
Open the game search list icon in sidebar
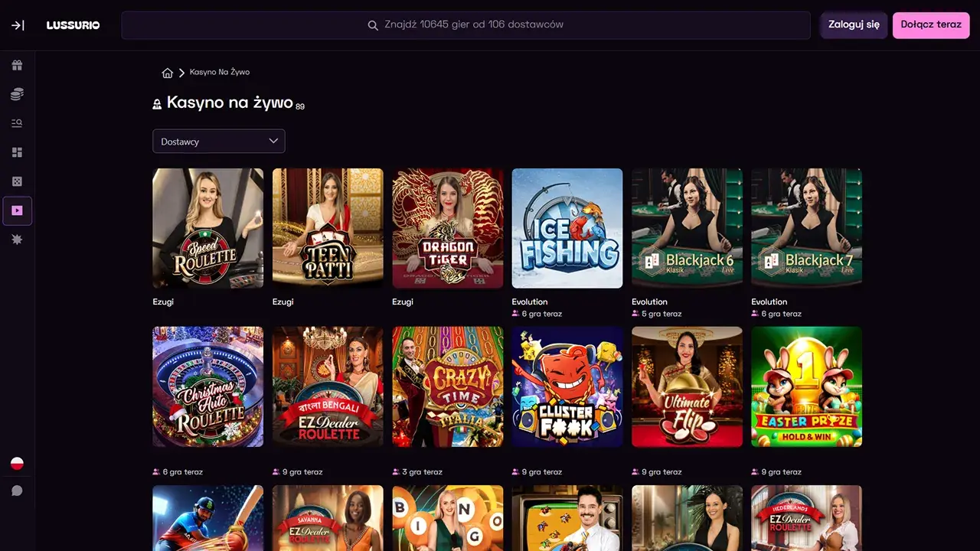pos(17,123)
